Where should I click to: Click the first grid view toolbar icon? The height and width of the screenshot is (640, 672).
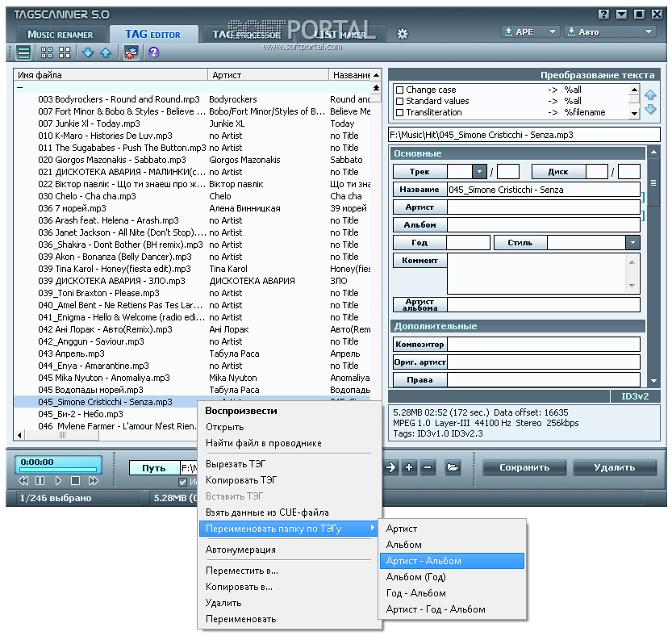pos(47,52)
